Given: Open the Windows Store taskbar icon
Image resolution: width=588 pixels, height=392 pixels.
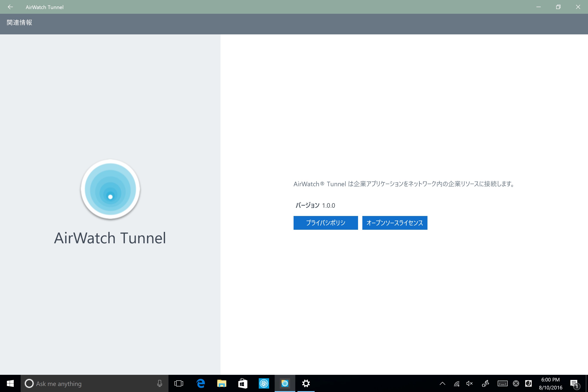Looking at the screenshot, I should pyautogui.click(x=242, y=383).
